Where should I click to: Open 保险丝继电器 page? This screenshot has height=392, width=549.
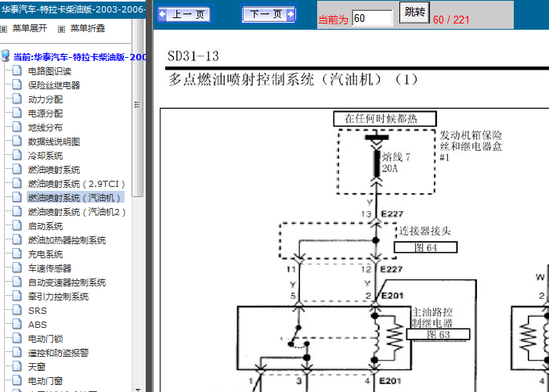coord(54,85)
